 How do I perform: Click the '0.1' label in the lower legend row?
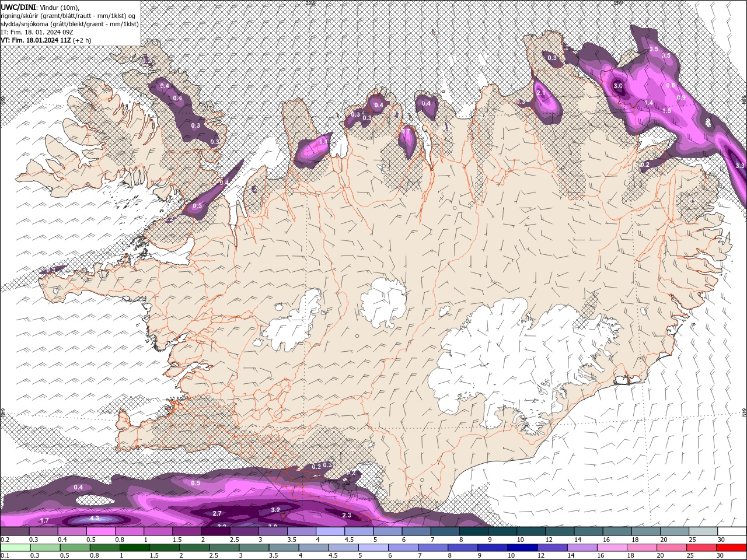coord(5,556)
